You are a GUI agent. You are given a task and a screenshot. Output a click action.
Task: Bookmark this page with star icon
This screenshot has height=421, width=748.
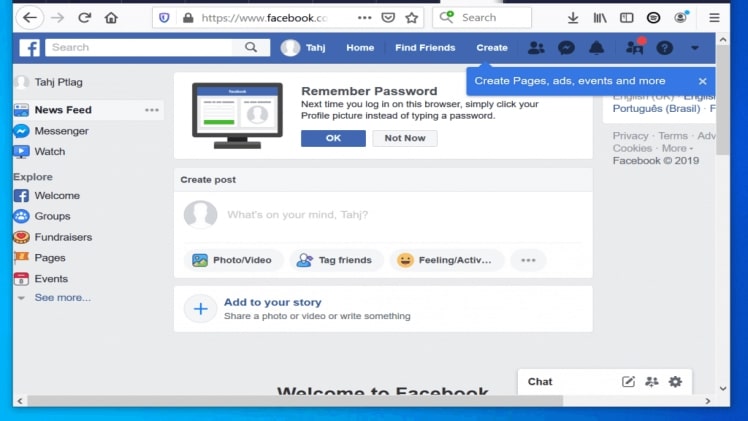coord(412,18)
